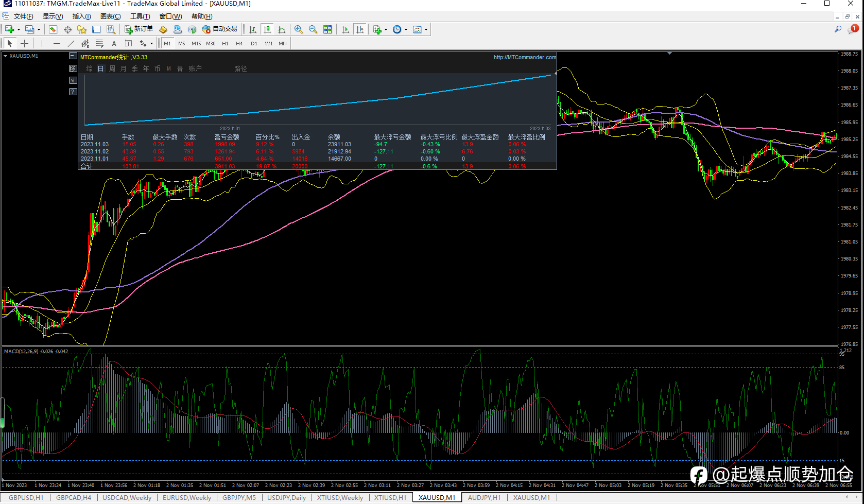
Task: Switch chart to bar chart type
Action: [x=253, y=29]
